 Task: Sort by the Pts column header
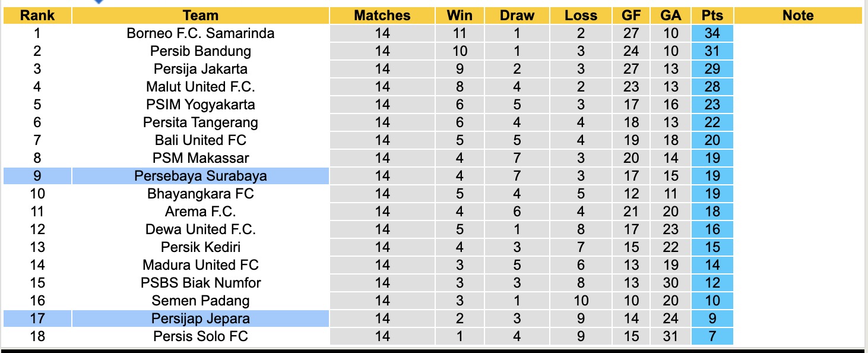(712, 15)
